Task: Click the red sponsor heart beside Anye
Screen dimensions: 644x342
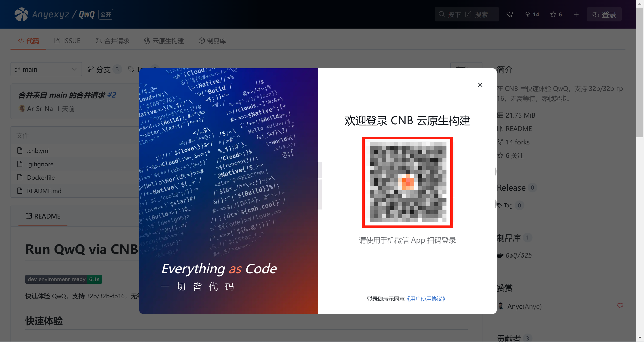Action: tap(620, 306)
